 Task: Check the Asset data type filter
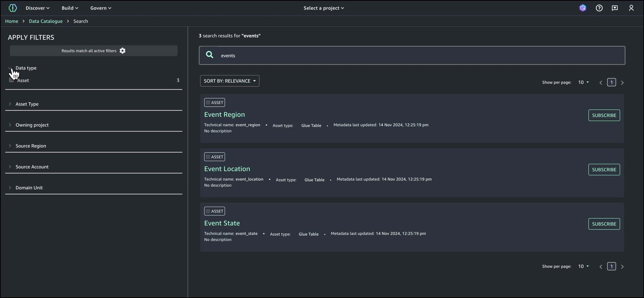[12, 80]
